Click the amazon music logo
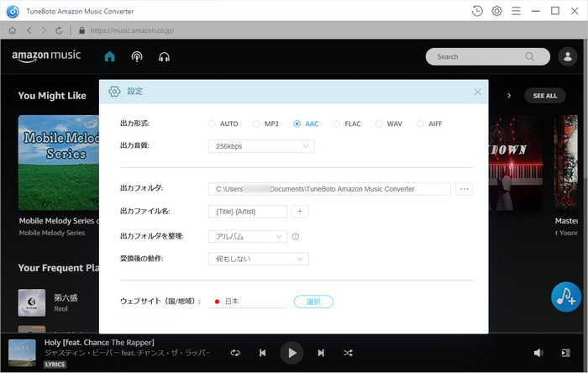Image resolution: width=588 pixels, height=373 pixels. [46, 55]
